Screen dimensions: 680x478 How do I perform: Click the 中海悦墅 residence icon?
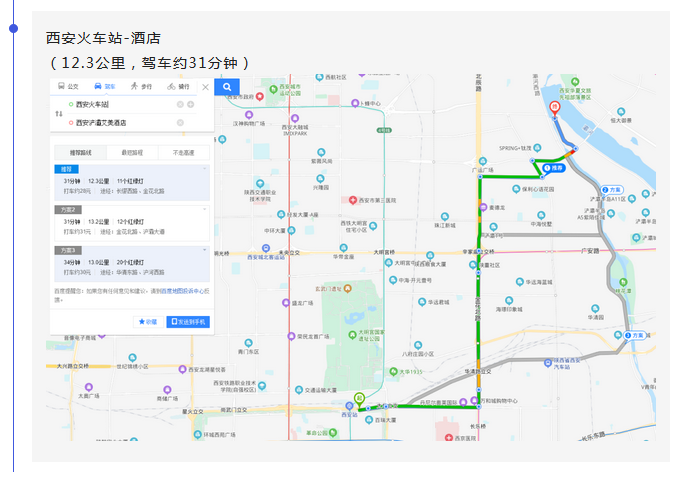(x=541, y=215)
